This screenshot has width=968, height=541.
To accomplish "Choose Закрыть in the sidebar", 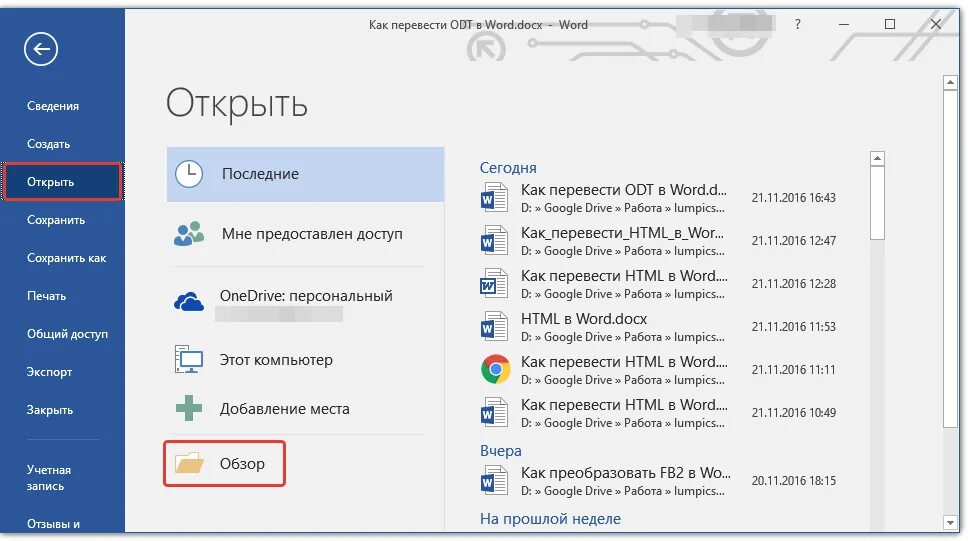I will (50, 409).
